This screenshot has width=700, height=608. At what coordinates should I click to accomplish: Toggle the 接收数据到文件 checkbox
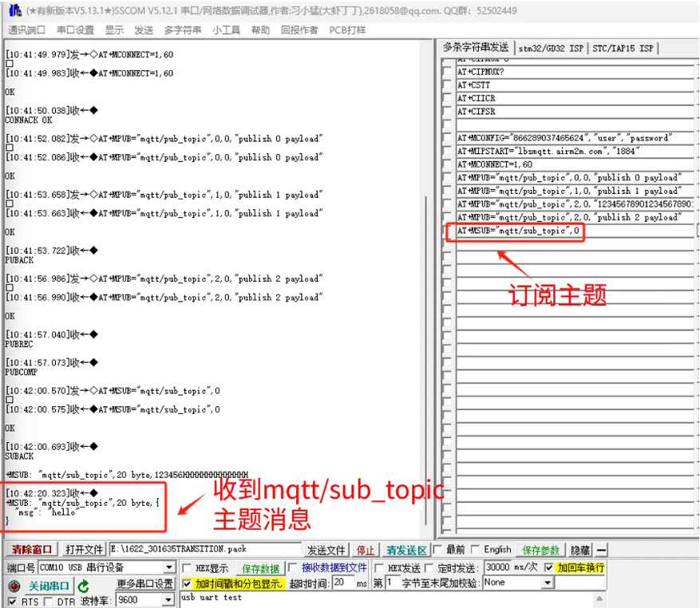tap(293, 567)
